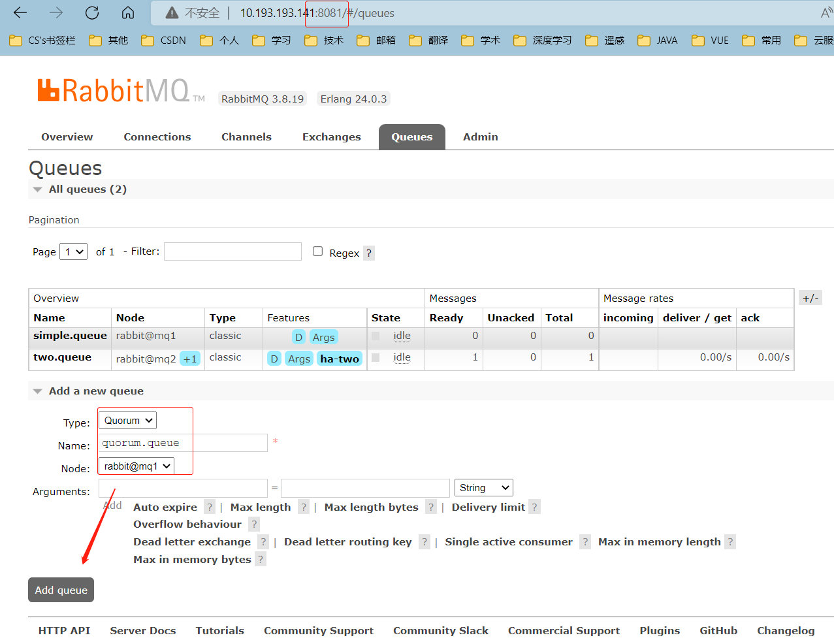Click the Dead letter routing key help icon

point(425,541)
